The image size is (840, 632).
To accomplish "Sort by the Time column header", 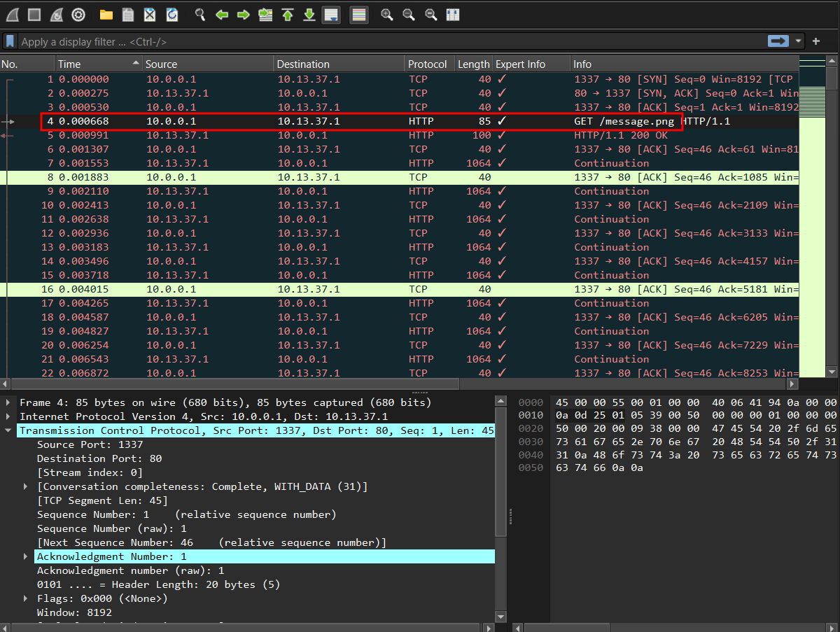I will tap(99, 64).
